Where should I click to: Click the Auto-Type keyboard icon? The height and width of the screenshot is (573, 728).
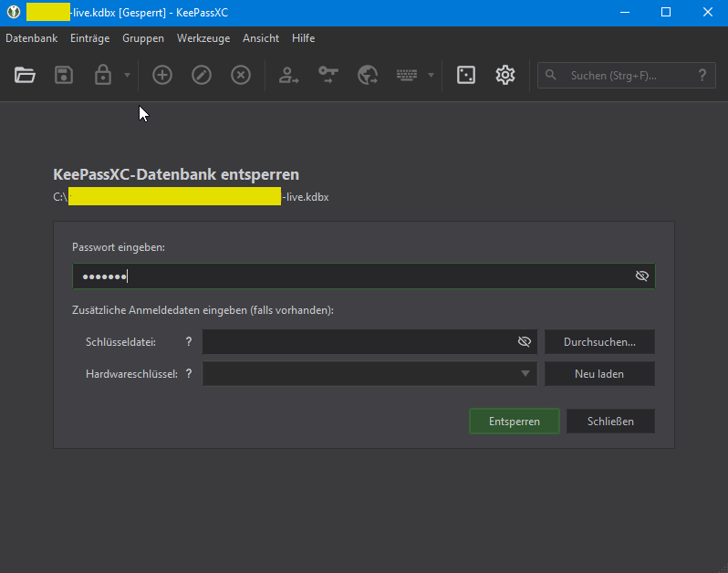click(x=407, y=75)
